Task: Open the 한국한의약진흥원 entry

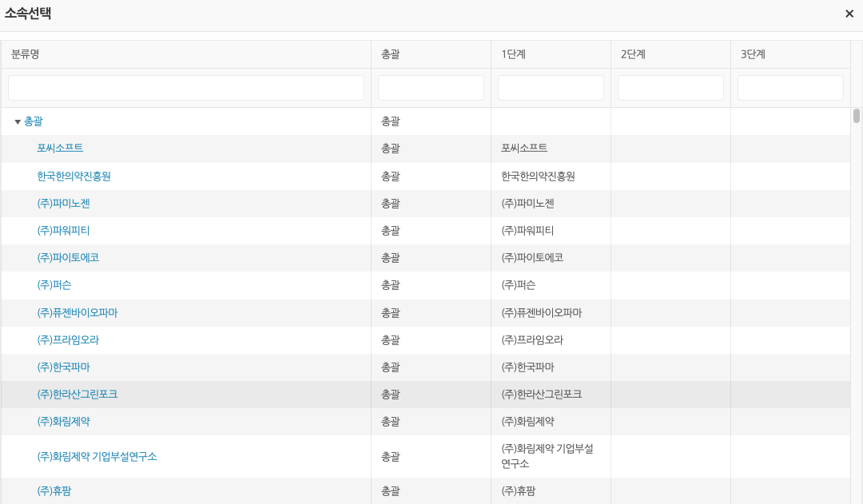Action: click(74, 177)
